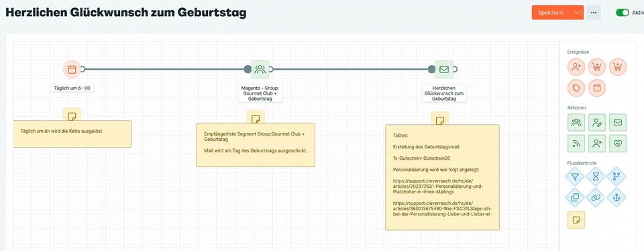The width and height of the screenshot is (644, 251).
Task: Select the sticky note icon in sidebar
Action: point(576,219)
